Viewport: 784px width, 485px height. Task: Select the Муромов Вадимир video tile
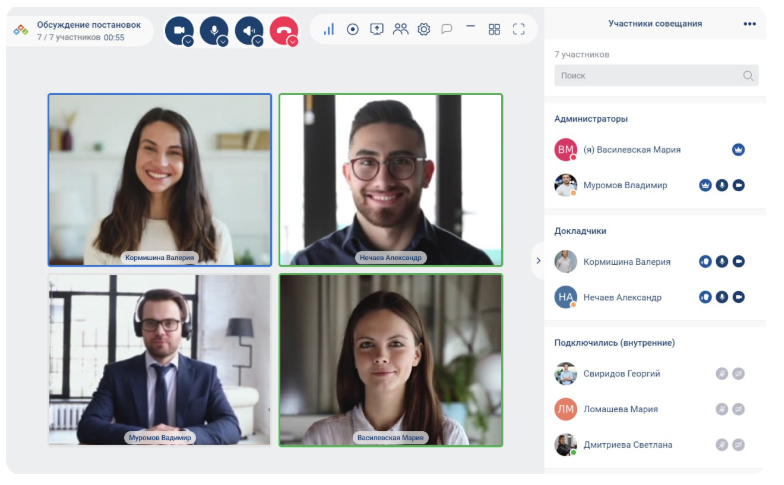(160, 360)
